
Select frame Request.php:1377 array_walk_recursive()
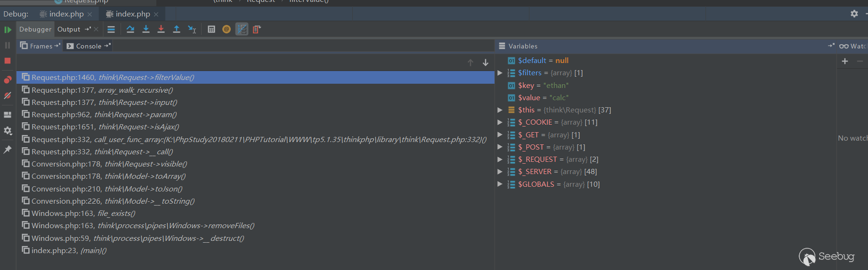click(x=255, y=90)
